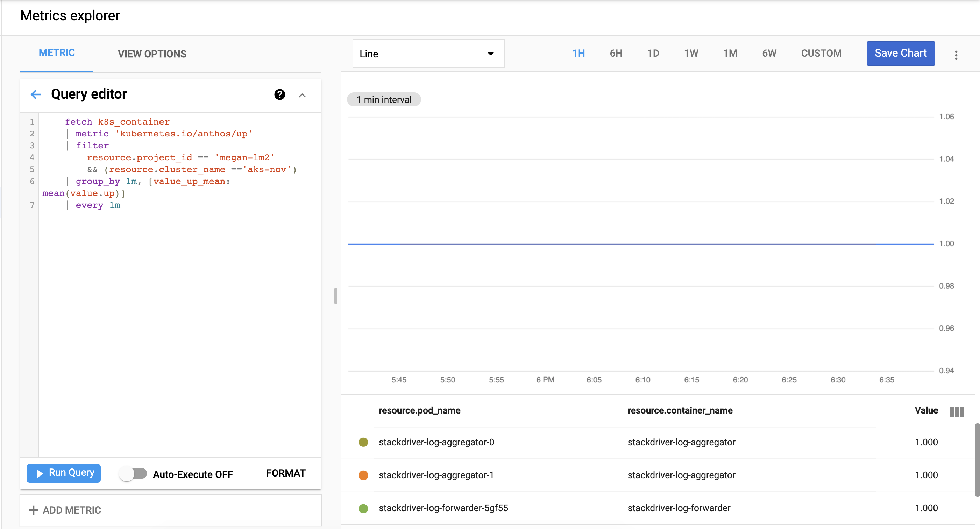Select the METRIC tab
The height and width of the screenshot is (529, 980).
[57, 54]
